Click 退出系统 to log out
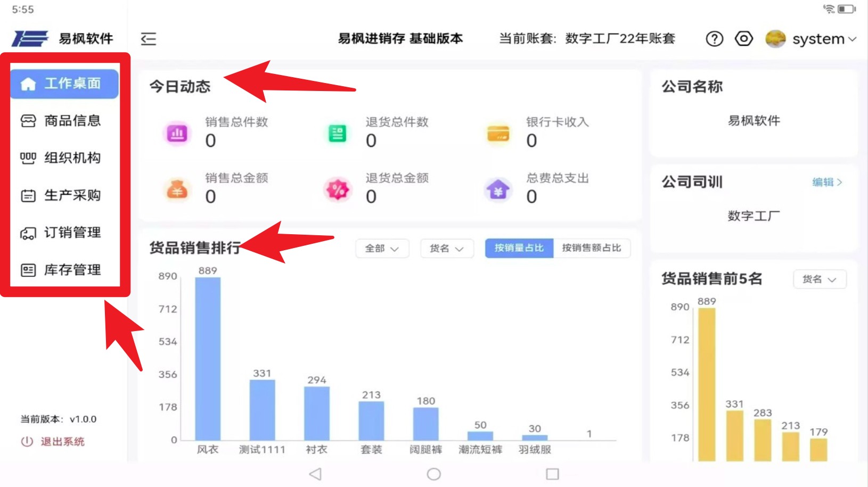868x487 pixels. pos(63,442)
